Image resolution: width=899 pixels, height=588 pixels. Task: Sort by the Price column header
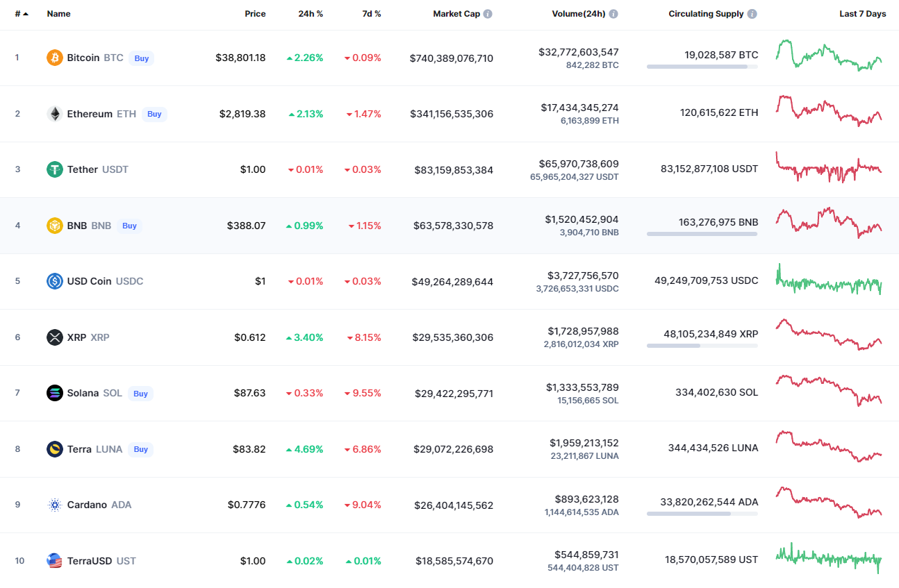(x=255, y=14)
